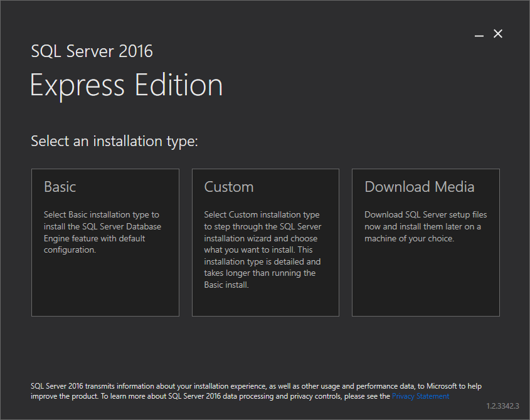Select the Custom tile description about installation wizard

pos(263,249)
